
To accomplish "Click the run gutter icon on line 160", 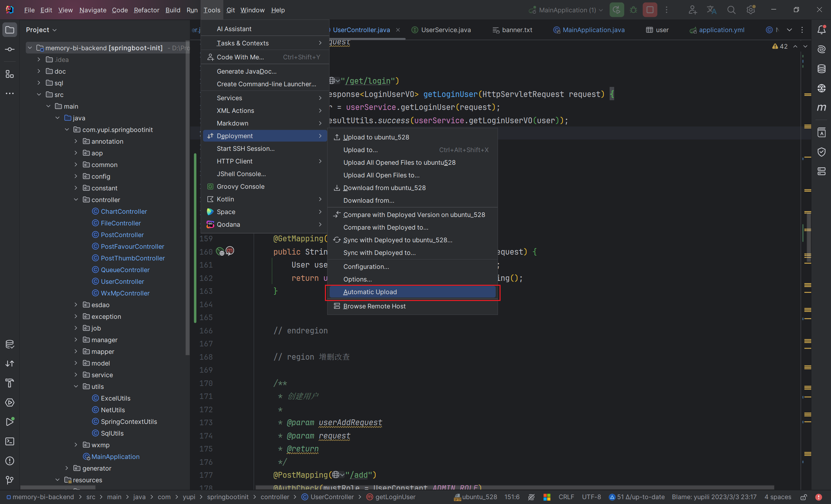I will point(220,251).
